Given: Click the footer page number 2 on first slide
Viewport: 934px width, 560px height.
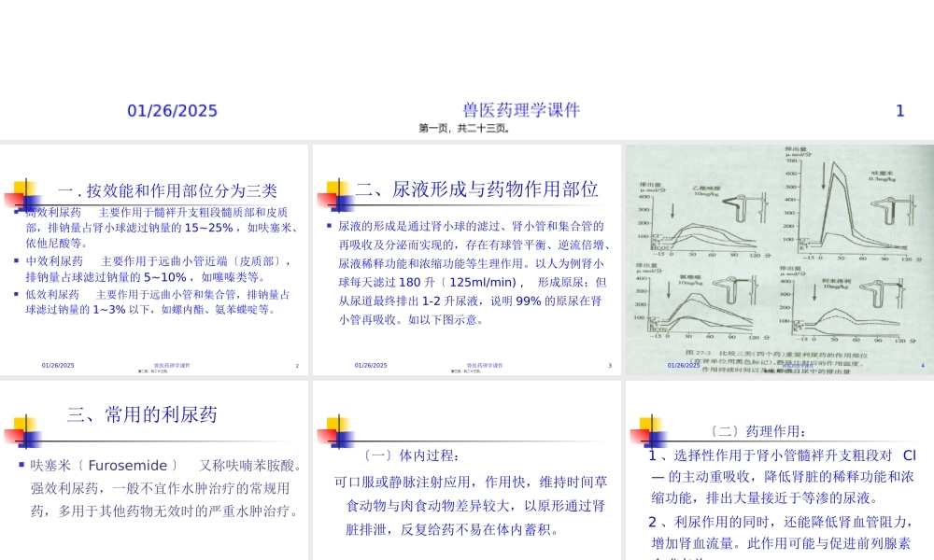Looking at the screenshot, I should click(x=297, y=366).
